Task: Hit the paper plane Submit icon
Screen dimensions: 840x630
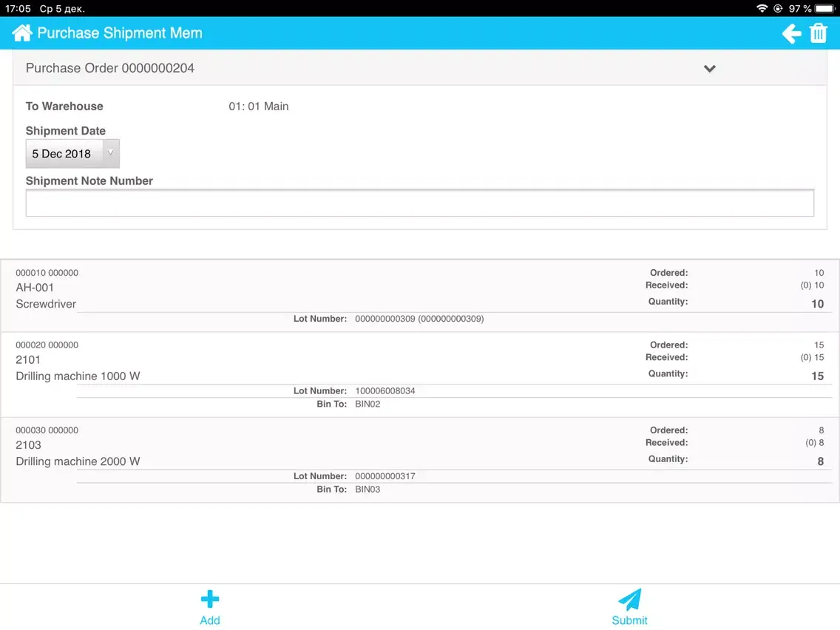Action: pyautogui.click(x=629, y=600)
